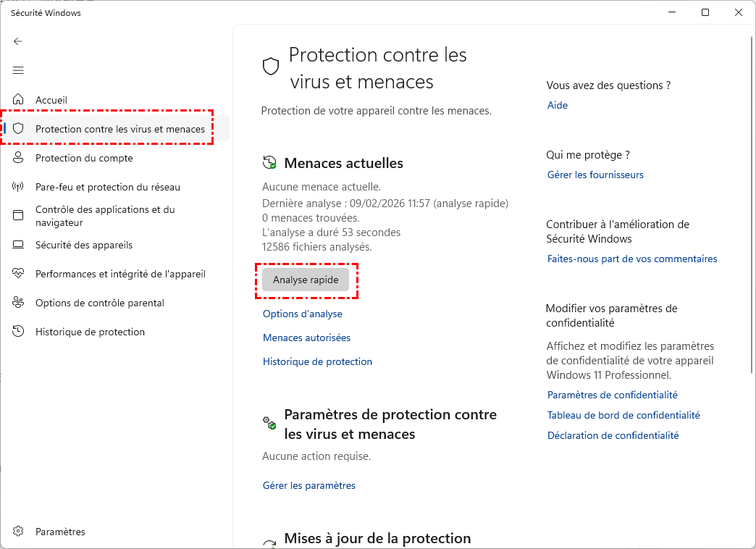Screen dimensions: 756x549
Task: Select Pare-feu et protection du réseau
Action: [x=108, y=187]
